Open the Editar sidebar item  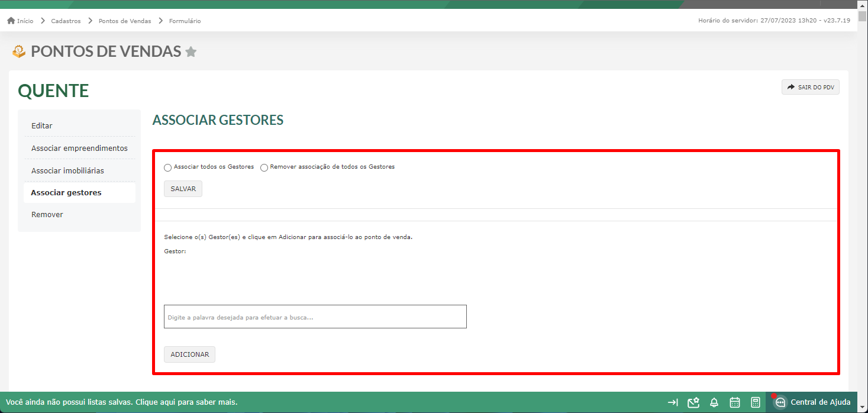pyautogui.click(x=79, y=125)
